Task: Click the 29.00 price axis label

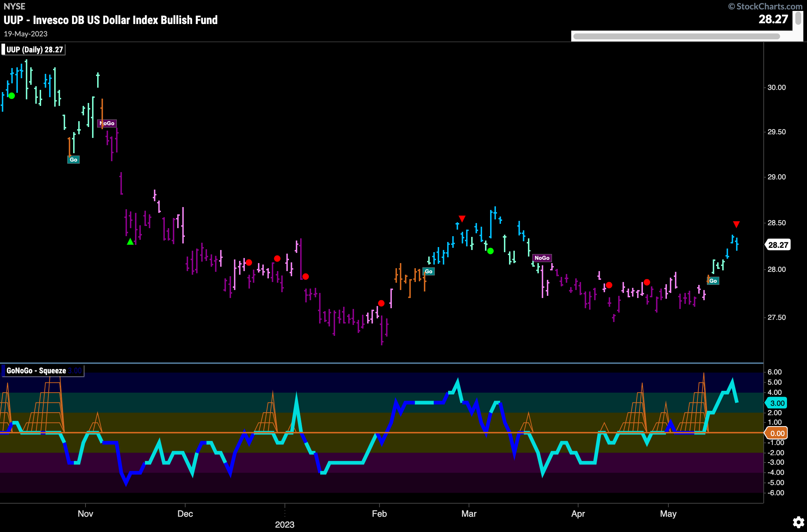Action: [776, 177]
